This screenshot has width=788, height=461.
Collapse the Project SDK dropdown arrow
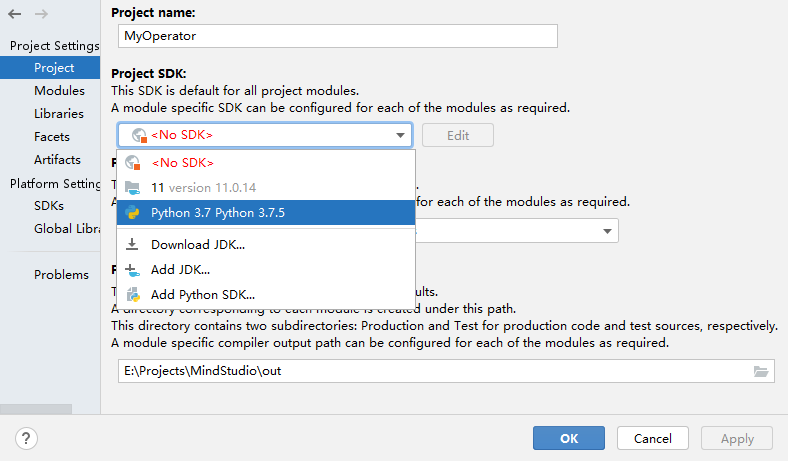(x=400, y=135)
